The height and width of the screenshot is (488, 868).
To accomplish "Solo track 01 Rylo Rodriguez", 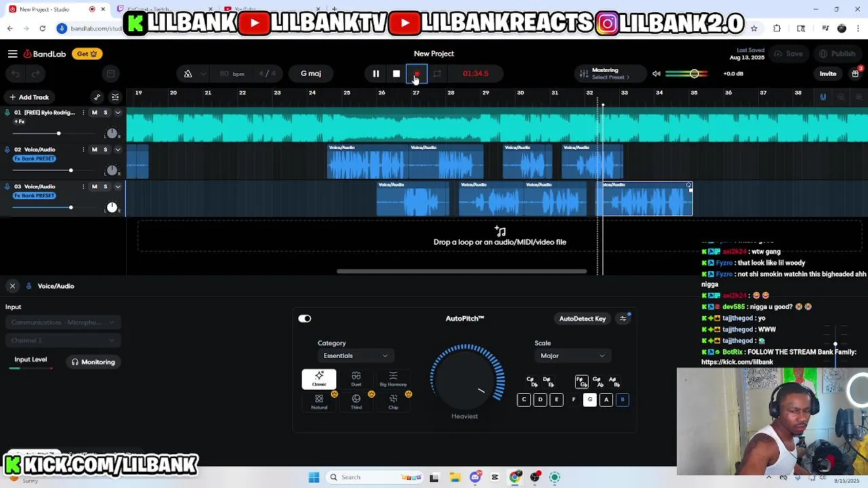I will tap(105, 113).
